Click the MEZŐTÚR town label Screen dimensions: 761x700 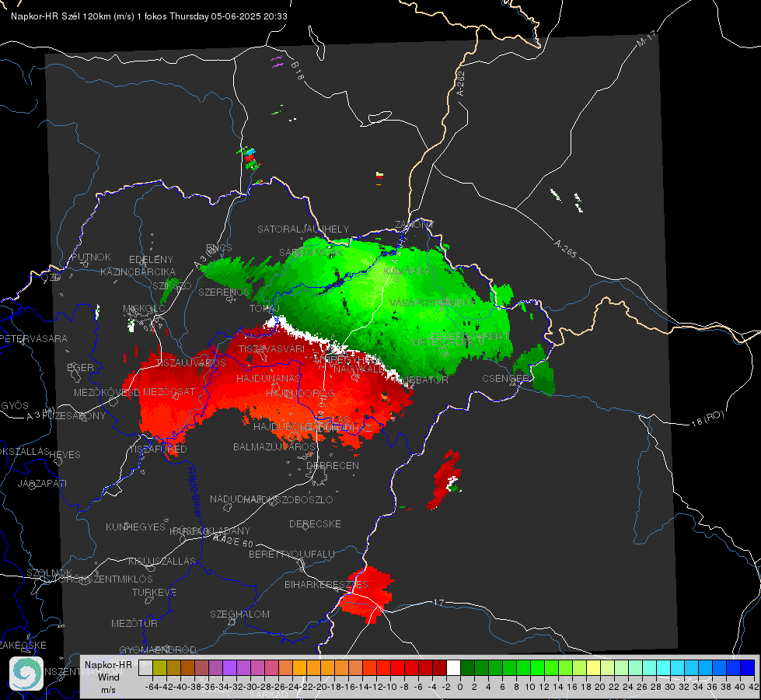pos(134,623)
